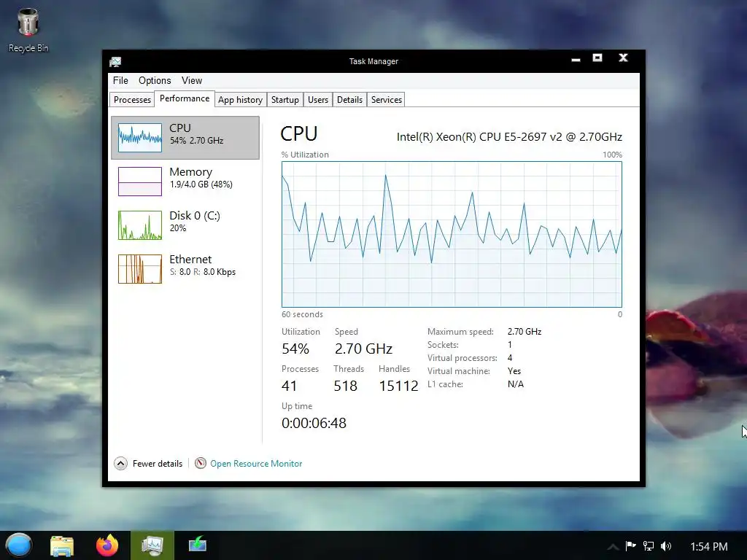Click the CPU utilization graph area
Image resolution: width=747 pixels, height=560 pixels.
click(x=452, y=234)
